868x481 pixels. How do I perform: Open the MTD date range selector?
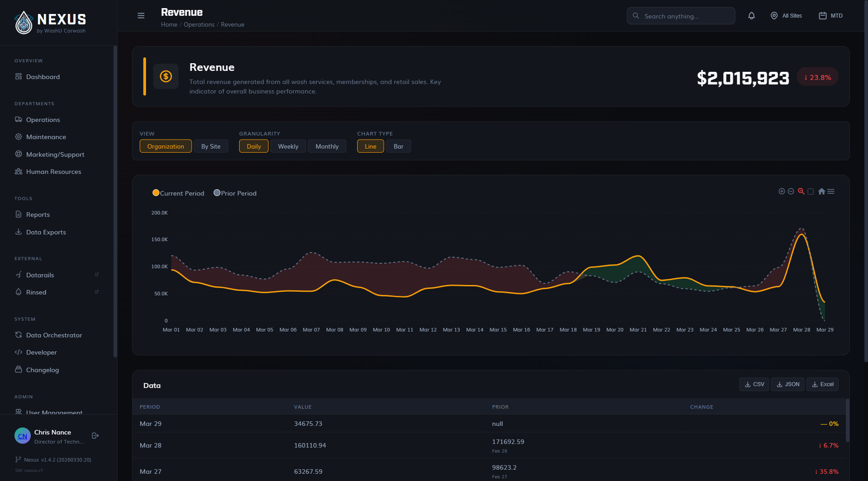(830, 16)
